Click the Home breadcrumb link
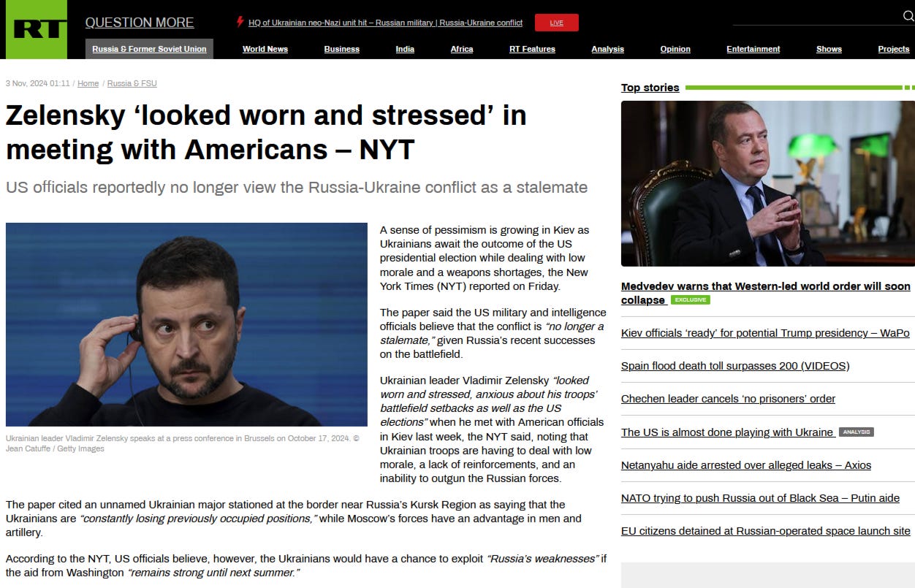915x588 pixels. click(88, 83)
